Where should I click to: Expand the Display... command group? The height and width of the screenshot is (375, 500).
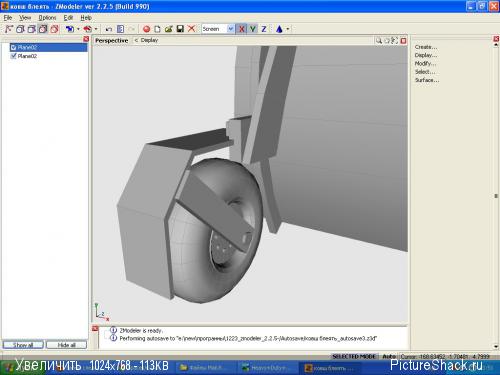[x=426, y=55]
